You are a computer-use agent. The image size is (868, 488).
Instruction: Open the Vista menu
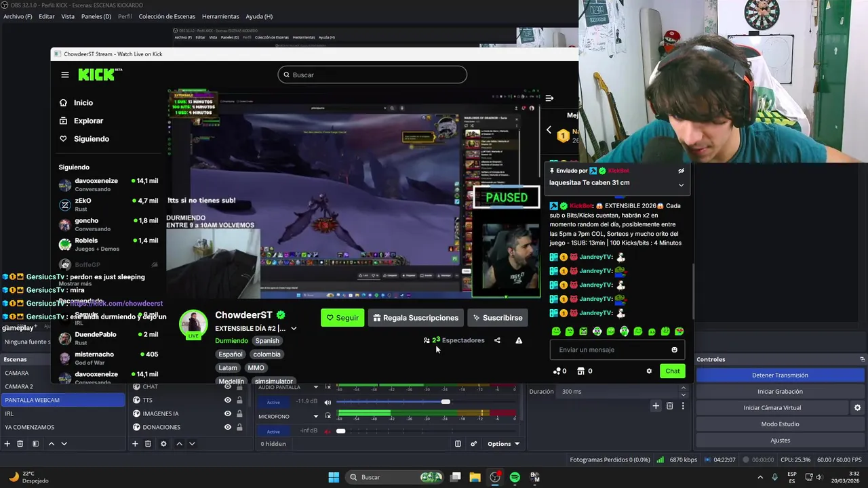point(68,16)
